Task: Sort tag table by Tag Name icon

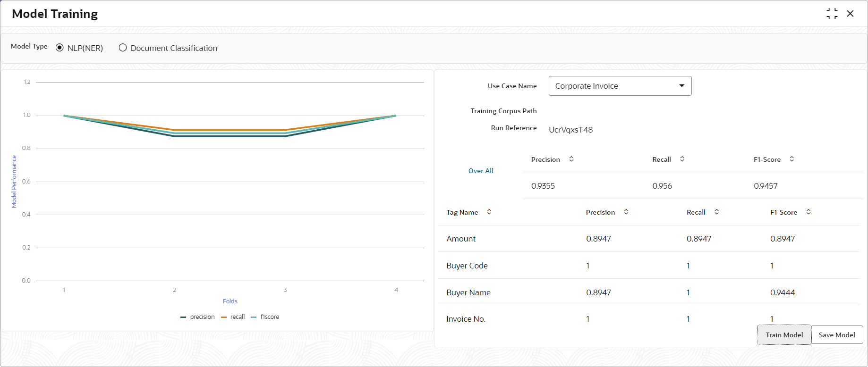Action: pos(489,212)
